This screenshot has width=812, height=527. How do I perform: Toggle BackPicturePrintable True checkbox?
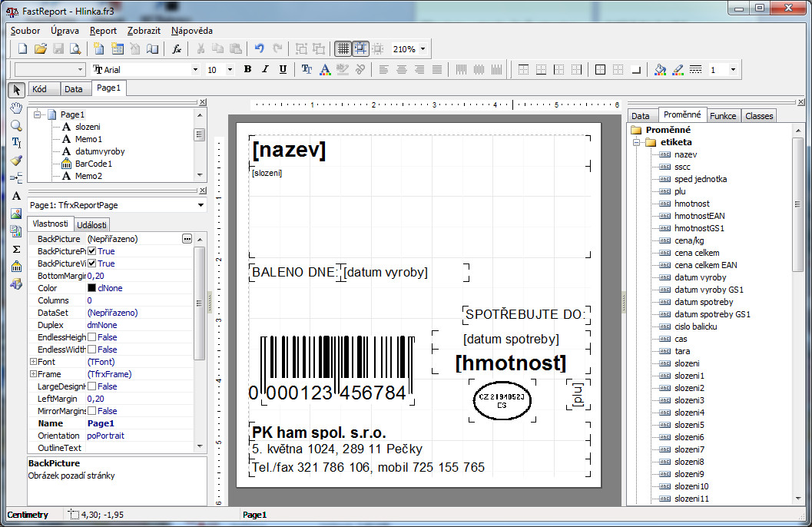[92, 251]
